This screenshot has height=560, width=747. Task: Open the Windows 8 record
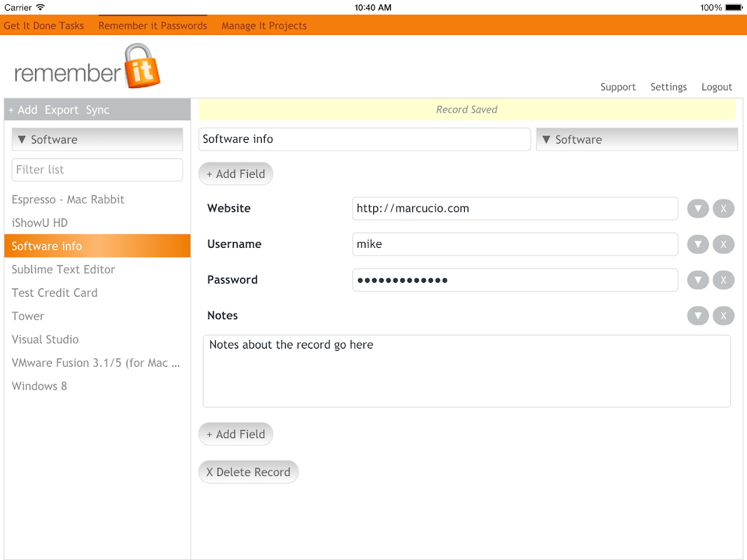pyautogui.click(x=97, y=386)
